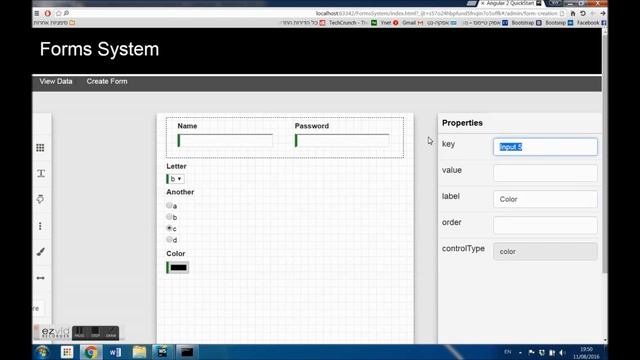
Task: Select the horizontal double-arrow tool in sidebar
Action: pyautogui.click(x=40, y=278)
